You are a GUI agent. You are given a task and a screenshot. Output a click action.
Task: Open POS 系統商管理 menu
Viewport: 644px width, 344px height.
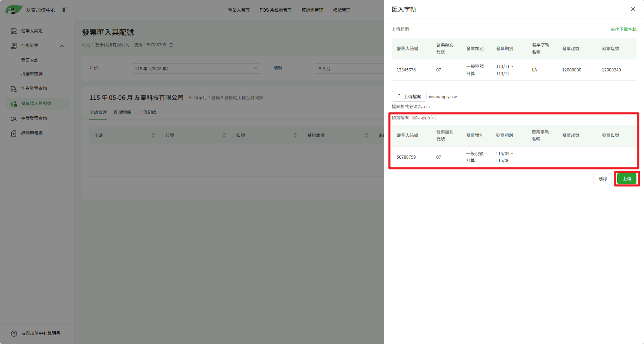[x=276, y=10]
